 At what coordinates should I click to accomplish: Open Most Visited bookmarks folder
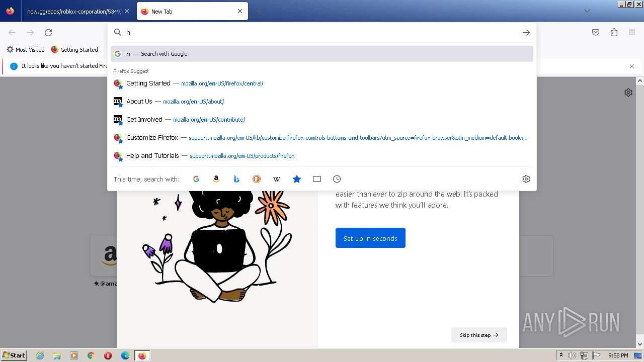[25, 50]
